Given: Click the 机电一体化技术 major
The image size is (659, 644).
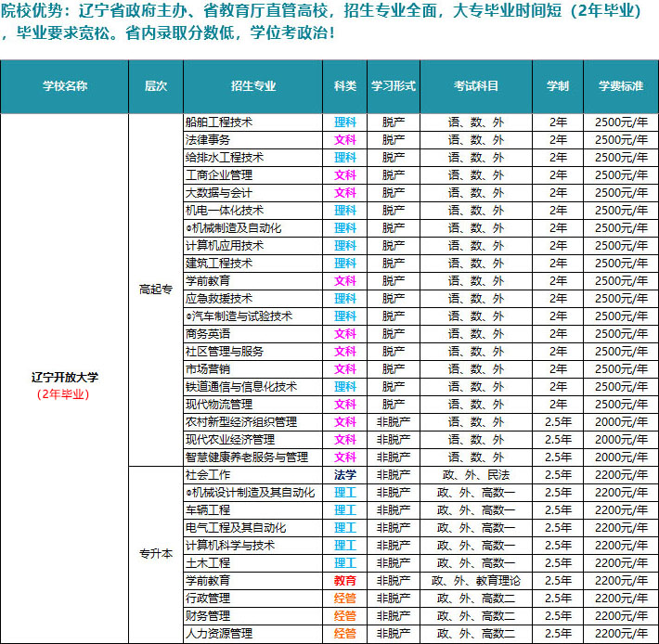Looking at the screenshot, I should (x=225, y=211).
